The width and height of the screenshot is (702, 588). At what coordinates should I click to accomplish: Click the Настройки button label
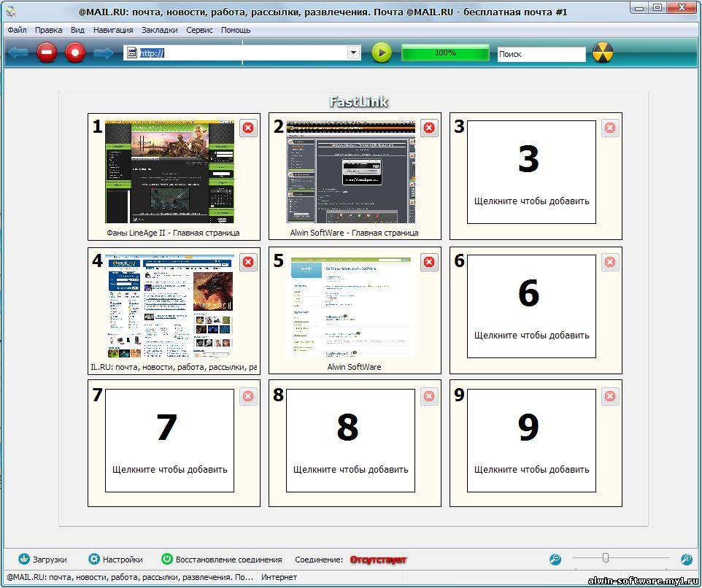point(123,560)
